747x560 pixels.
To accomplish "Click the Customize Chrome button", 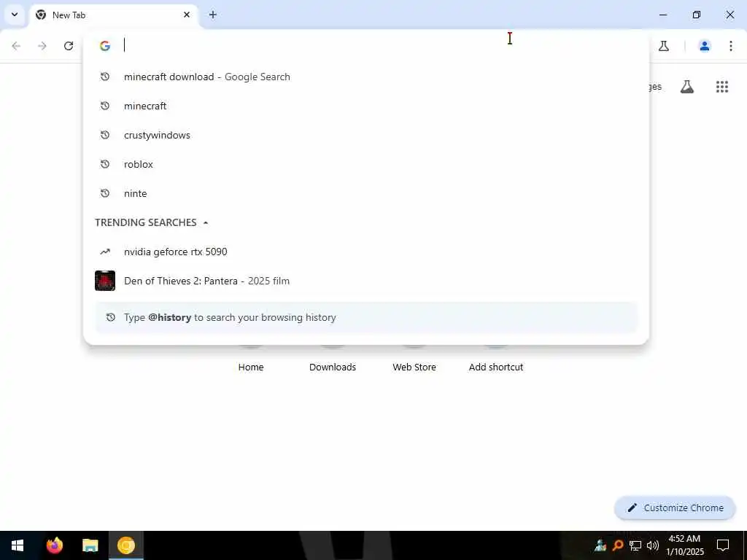I will click(x=675, y=508).
